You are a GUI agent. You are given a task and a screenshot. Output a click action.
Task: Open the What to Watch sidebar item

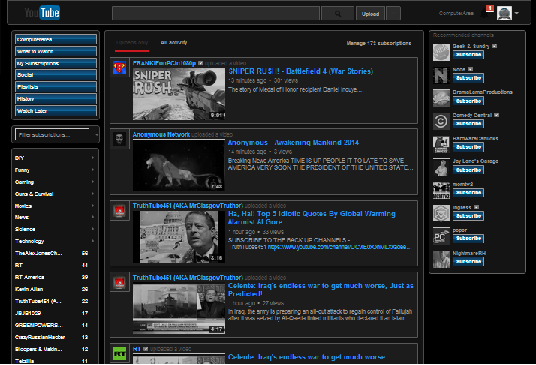coord(56,52)
